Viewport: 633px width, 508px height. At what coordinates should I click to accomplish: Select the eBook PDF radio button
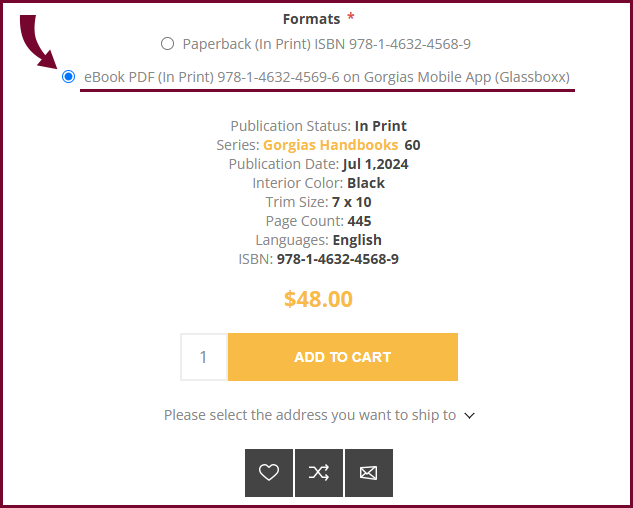(69, 76)
